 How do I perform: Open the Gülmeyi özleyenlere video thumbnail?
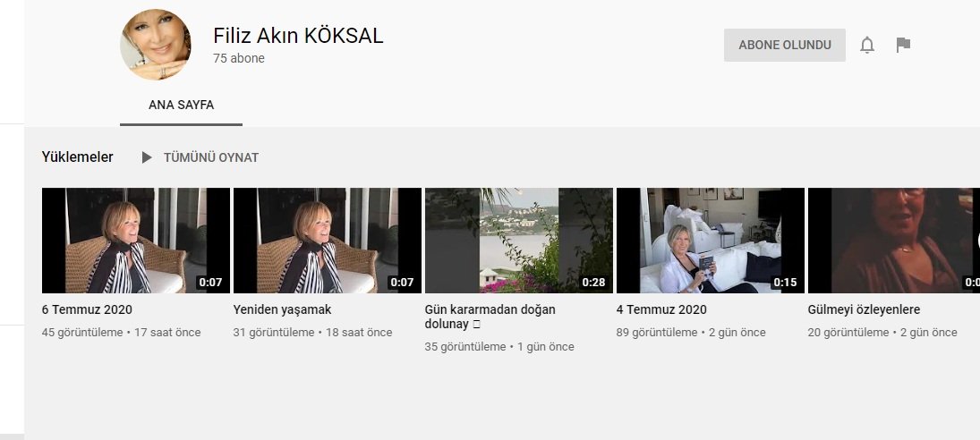(x=894, y=241)
